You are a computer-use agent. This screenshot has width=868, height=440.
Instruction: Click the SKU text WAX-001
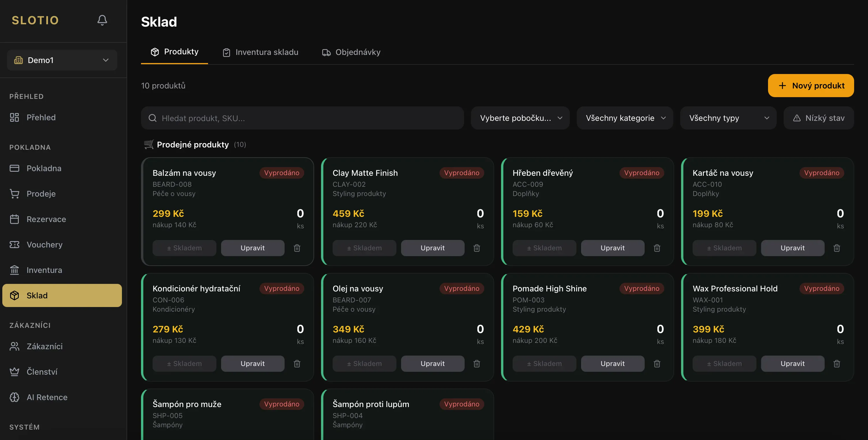(x=708, y=300)
